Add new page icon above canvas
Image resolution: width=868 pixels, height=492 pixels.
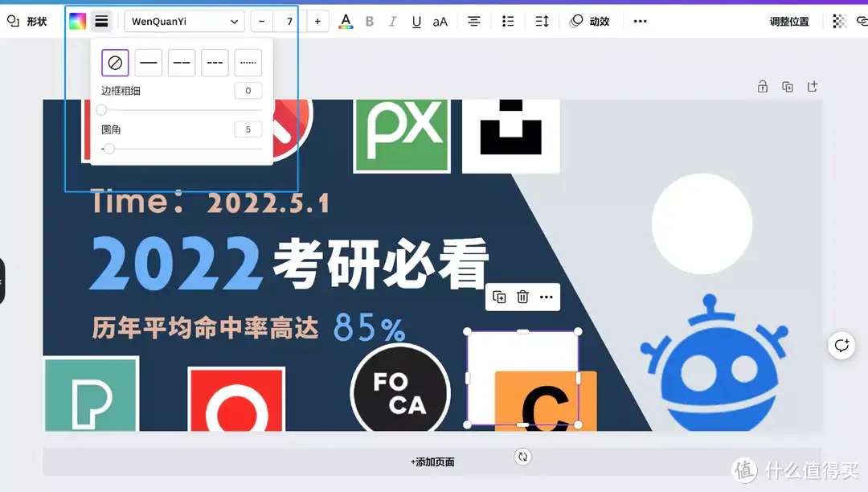click(x=812, y=87)
